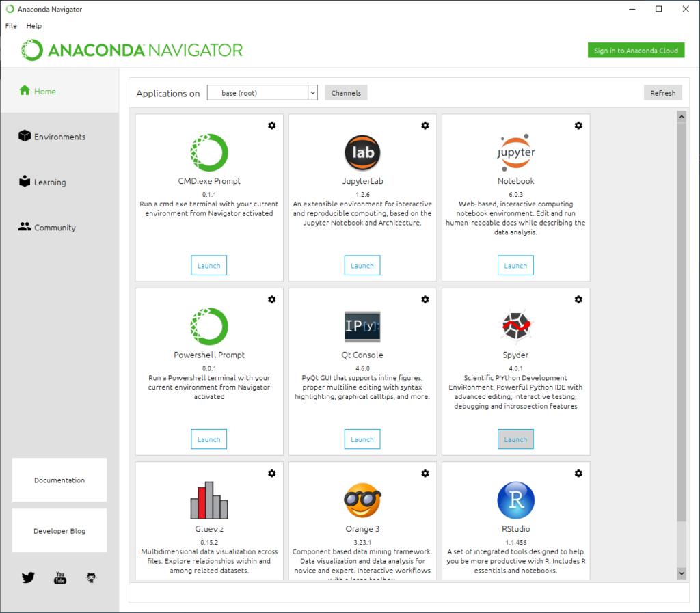Click the Spyder spider web logo
700x613 pixels.
[x=515, y=325]
